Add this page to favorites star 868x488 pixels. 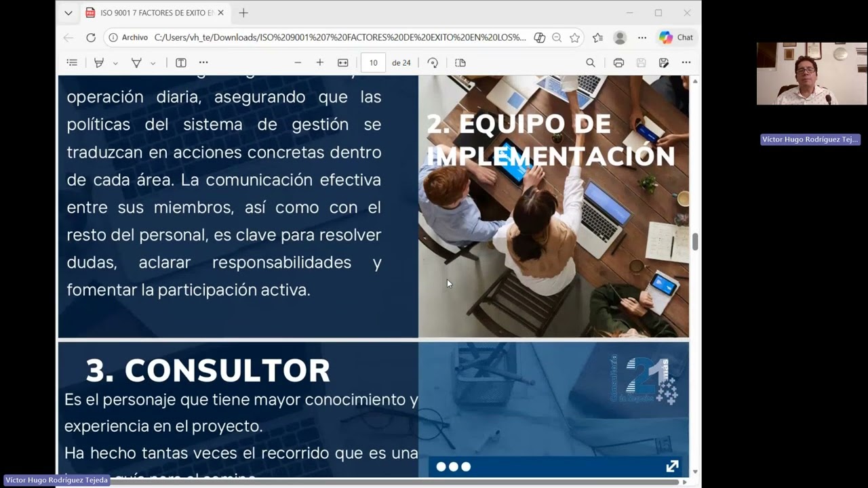click(x=575, y=37)
